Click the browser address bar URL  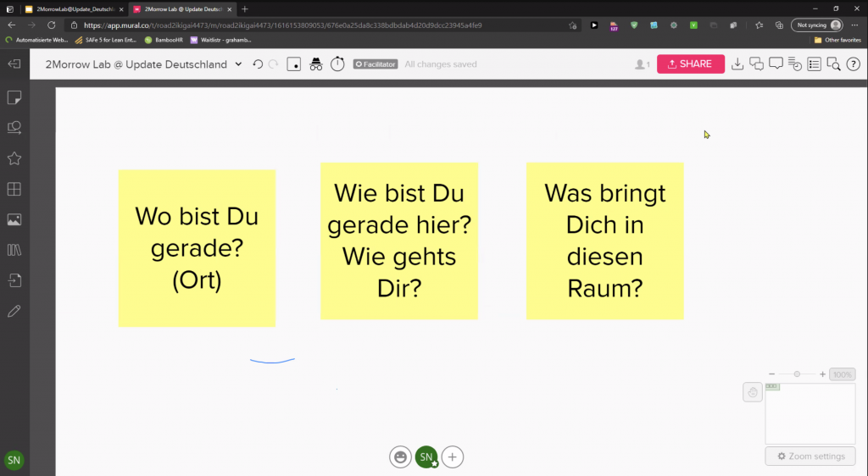283,25
